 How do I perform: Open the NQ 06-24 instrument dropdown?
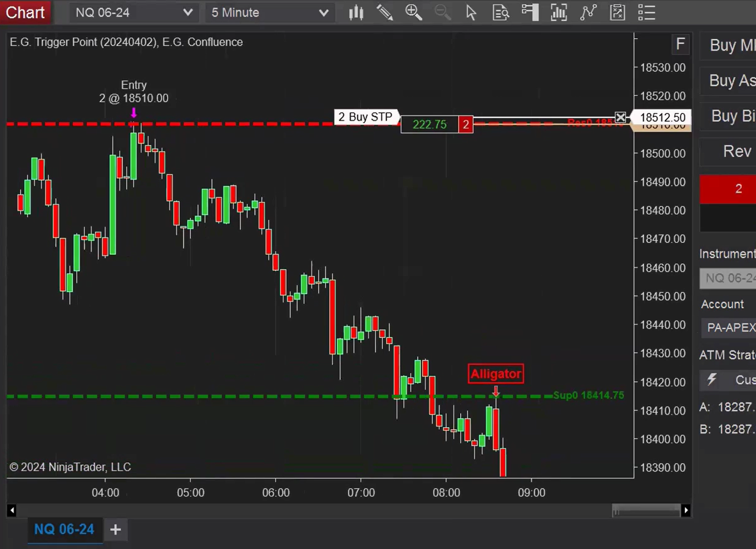[x=134, y=13]
